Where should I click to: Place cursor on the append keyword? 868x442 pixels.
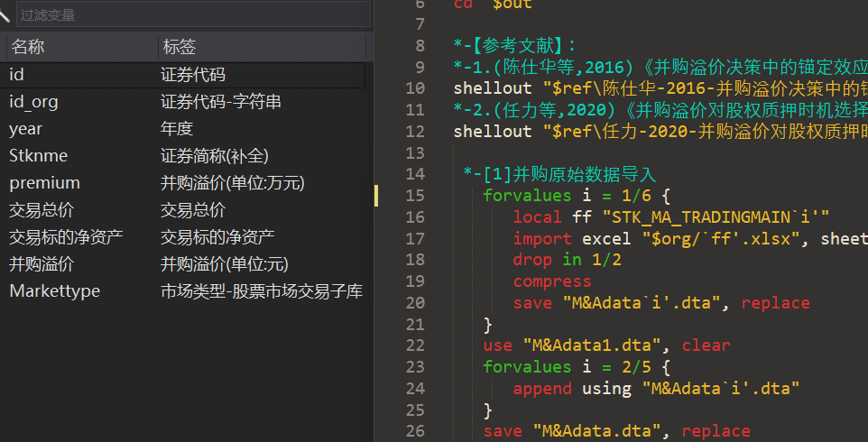coord(541,389)
